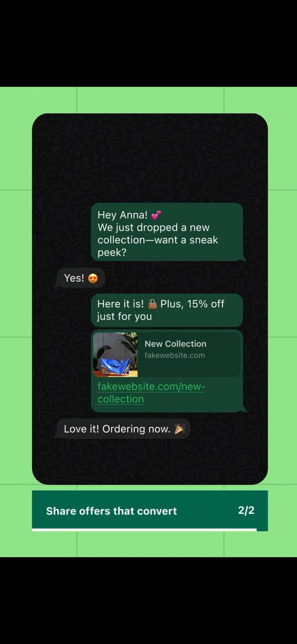Tap the doodle wallpaper above the first message
The image size is (297, 644).
click(150, 158)
